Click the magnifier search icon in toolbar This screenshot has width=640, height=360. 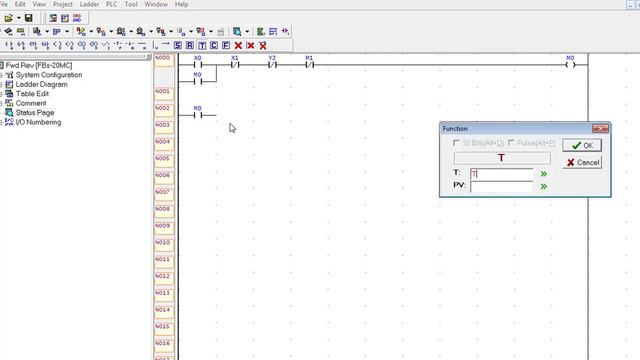(237, 31)
